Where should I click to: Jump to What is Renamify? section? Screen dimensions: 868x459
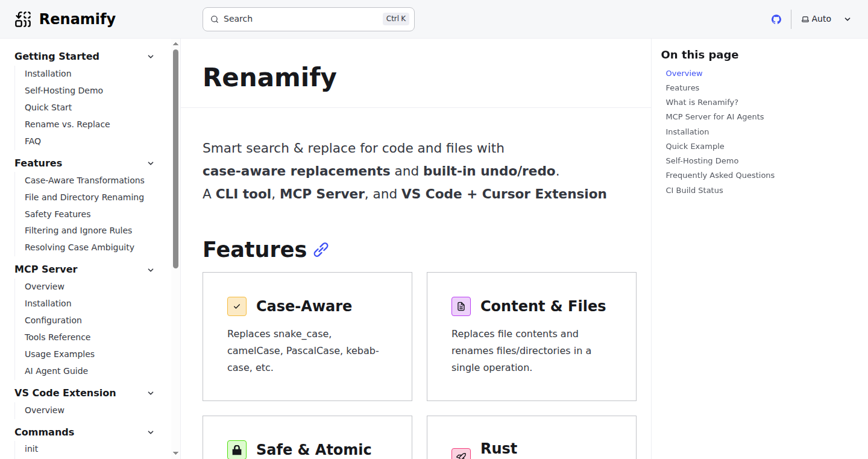pos(702,103)
